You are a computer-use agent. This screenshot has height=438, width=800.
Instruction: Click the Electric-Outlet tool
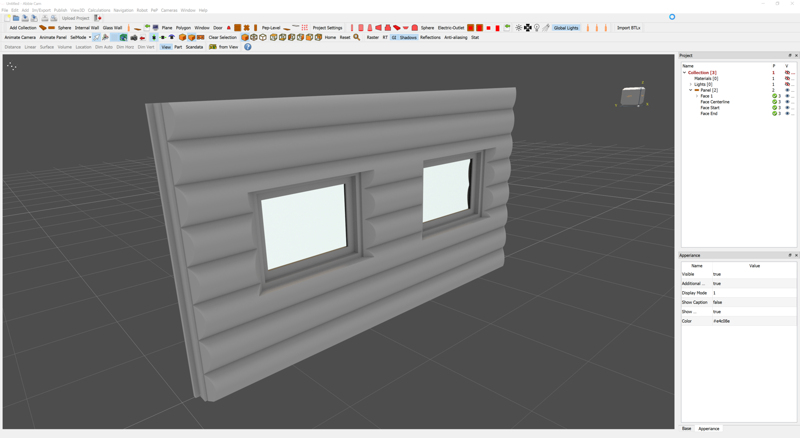coord(451,28)
